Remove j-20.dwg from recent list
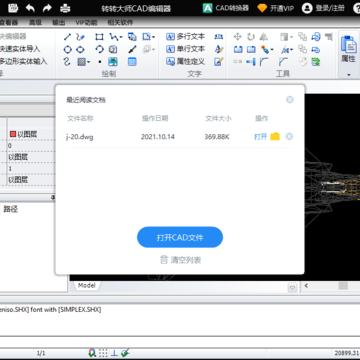Image resolution: width=360 pixels, height=360 pixels. coord(289,137)
